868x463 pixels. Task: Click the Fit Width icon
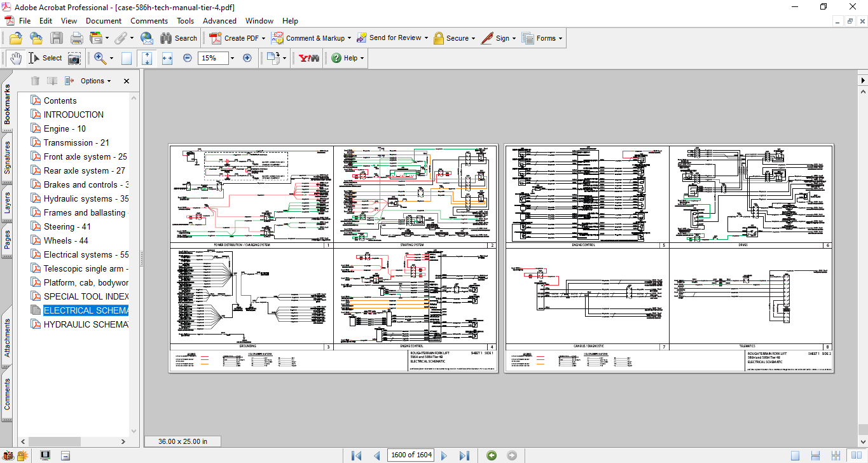click(x=167, y=58)
